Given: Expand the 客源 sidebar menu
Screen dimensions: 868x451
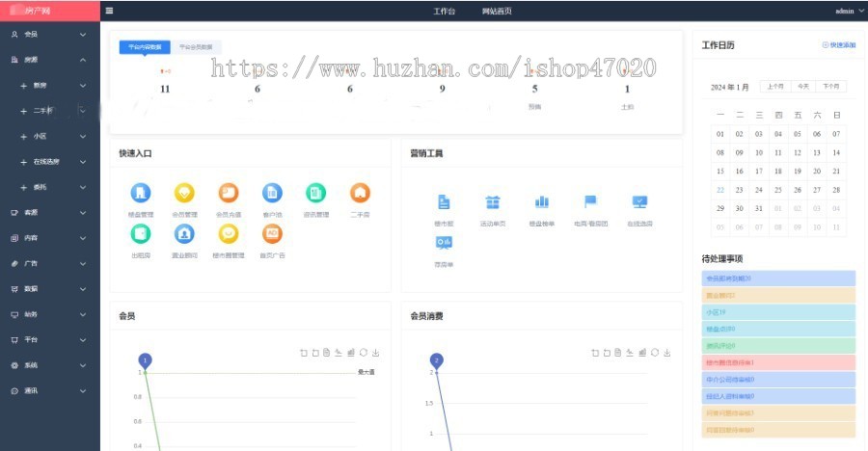Looking at the screenshot, I should click(50, 213).
